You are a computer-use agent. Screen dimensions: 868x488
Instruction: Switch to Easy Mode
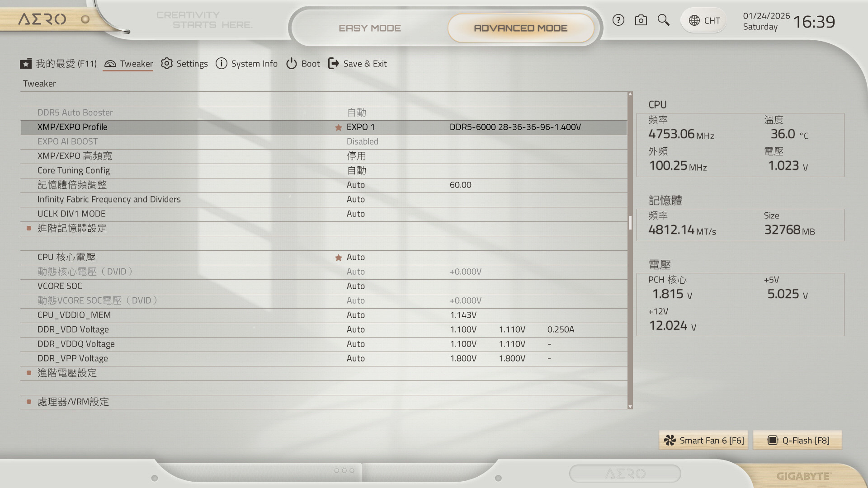point(369,28)
